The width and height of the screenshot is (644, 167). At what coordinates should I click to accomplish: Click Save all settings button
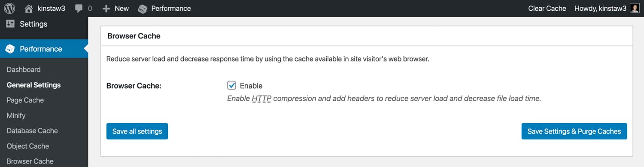coord(137,131)
